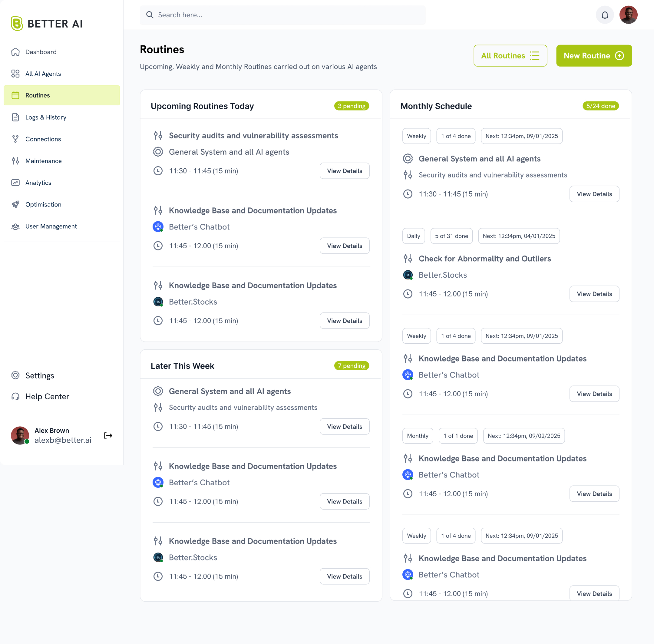Click the Analytics chart icon
Viewport: 654px width, 644px height.
pyautogui.click(x=15, y=183)
